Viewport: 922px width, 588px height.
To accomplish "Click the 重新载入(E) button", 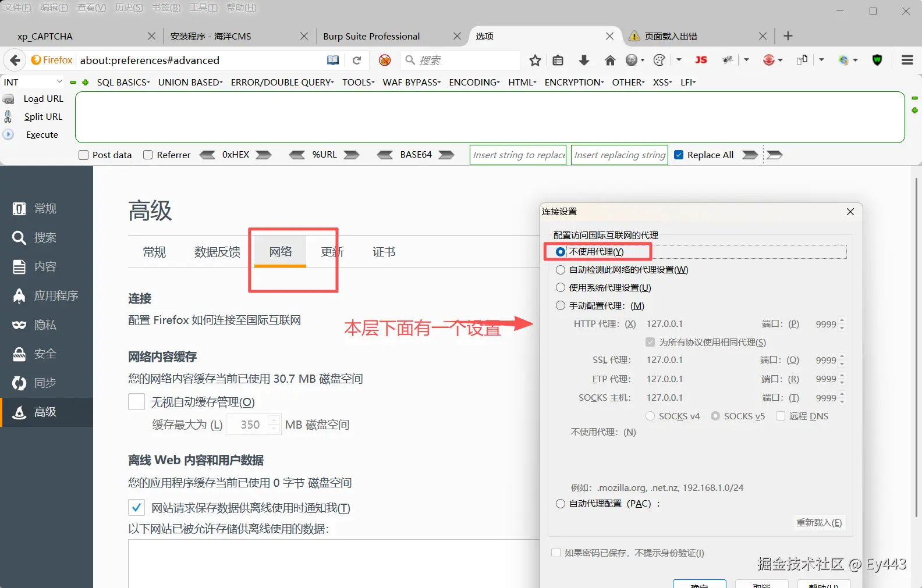I will [x=819, y=522].
